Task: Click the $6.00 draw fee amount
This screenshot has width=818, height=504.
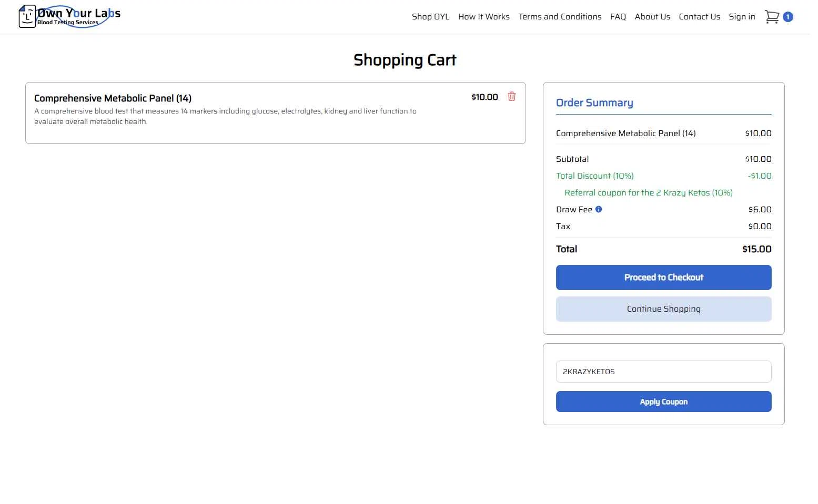Action: pos(760,209)
